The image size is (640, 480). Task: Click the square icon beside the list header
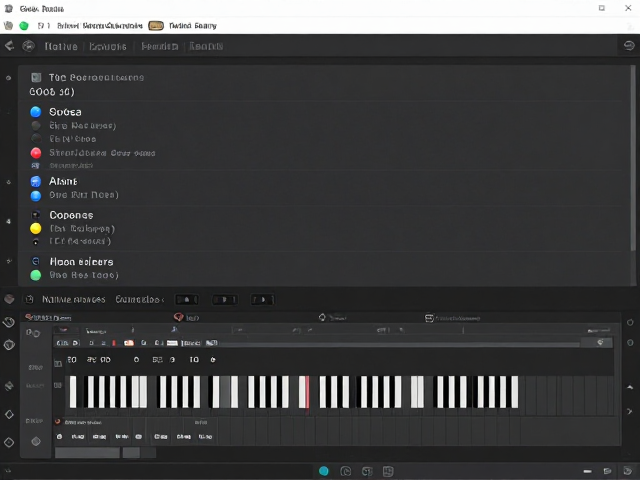click(x=36, y=77)
